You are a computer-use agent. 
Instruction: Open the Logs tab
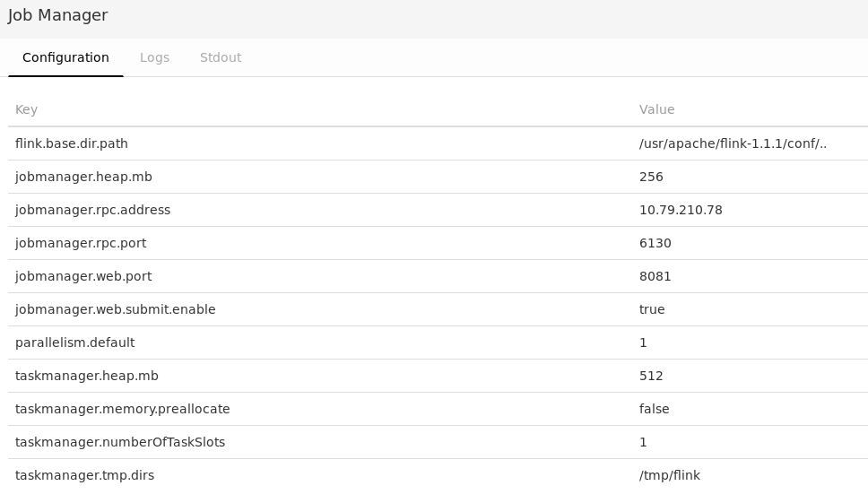[154, 57]
